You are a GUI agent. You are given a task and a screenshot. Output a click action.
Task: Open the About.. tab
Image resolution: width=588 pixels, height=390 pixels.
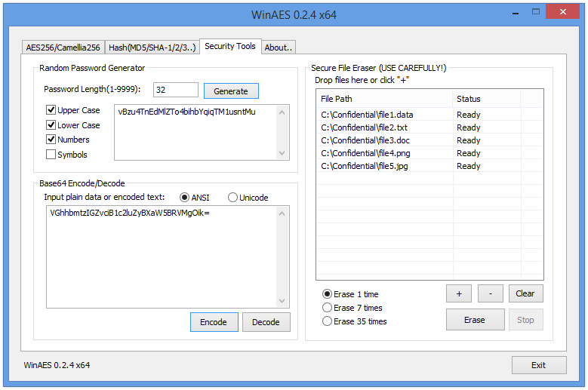tap(278, 48)
